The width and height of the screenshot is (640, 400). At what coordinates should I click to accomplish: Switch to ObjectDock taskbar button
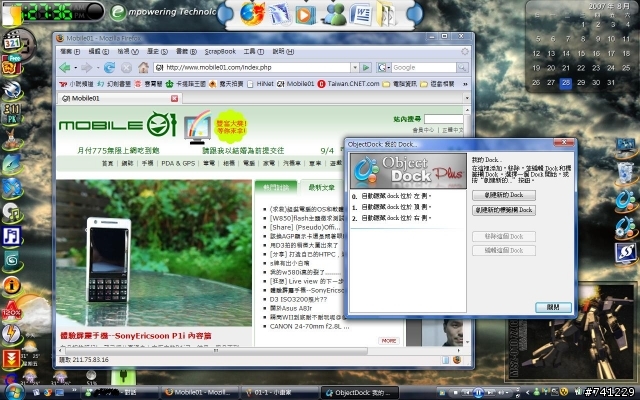click(359, 393)
